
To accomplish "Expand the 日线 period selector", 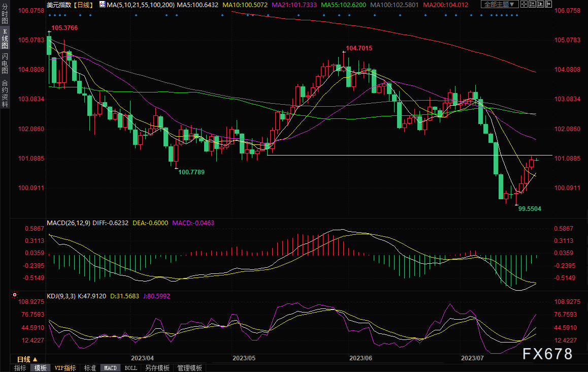I will (27, 359).
